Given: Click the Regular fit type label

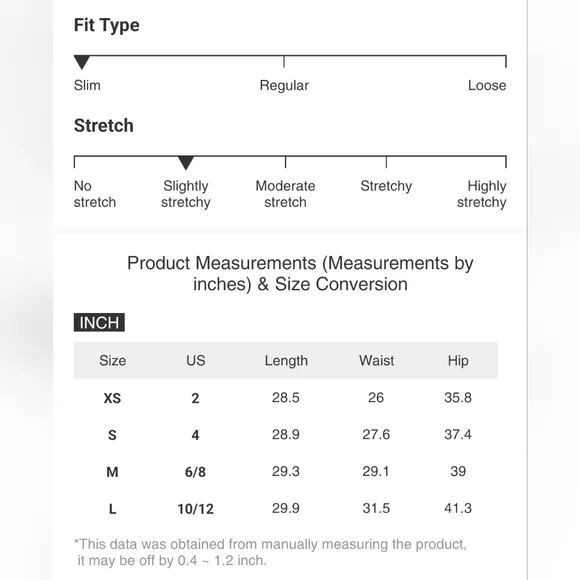Looking at the screenshot, I should tap(284, 85).
